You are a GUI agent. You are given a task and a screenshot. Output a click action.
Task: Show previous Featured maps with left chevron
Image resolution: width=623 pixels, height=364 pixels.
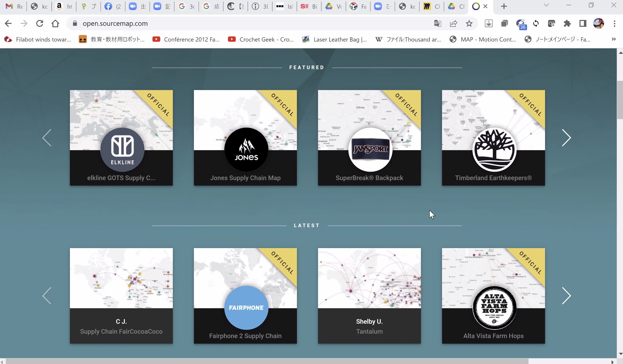(x=47, y=138)
